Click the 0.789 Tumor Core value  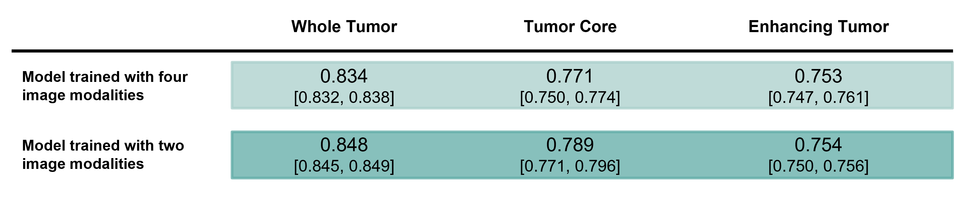tap(570, 145)
